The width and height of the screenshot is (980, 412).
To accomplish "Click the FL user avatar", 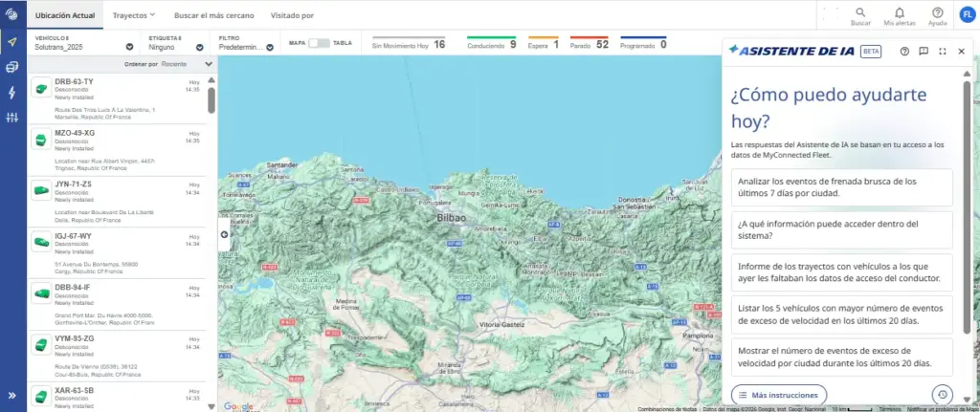I will tap(968, 14).
